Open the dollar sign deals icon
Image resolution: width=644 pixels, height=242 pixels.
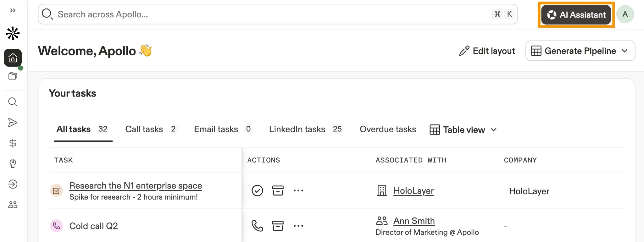[x=13, y=143]
